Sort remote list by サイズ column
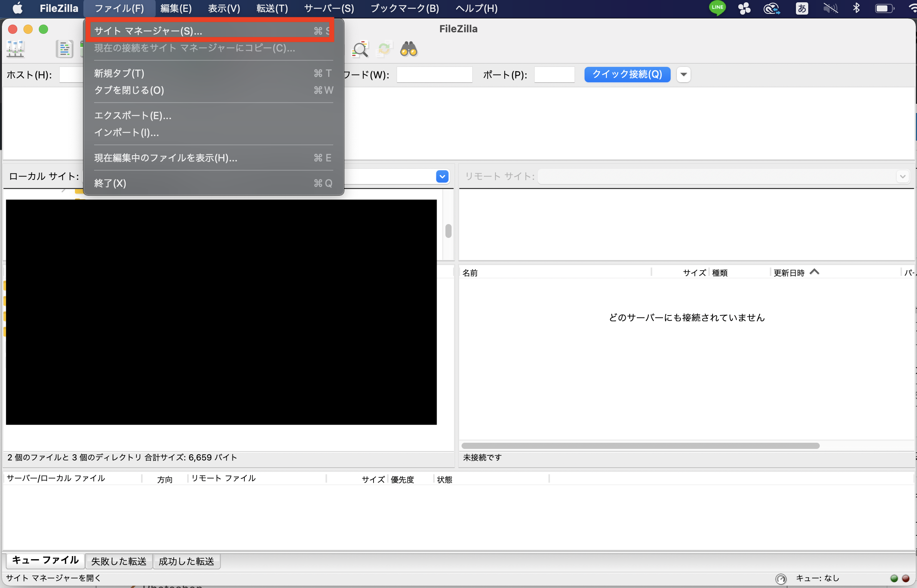917x588 pixels. [679, 272]
